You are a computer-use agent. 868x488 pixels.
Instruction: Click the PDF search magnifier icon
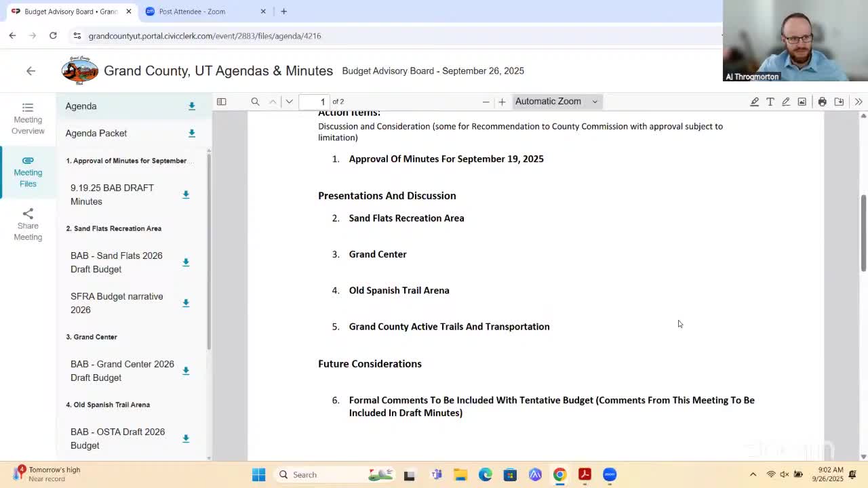(255, 102)
